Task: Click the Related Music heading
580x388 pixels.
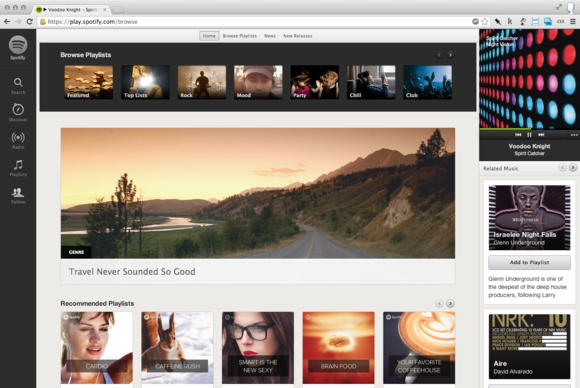Action: 500,168
